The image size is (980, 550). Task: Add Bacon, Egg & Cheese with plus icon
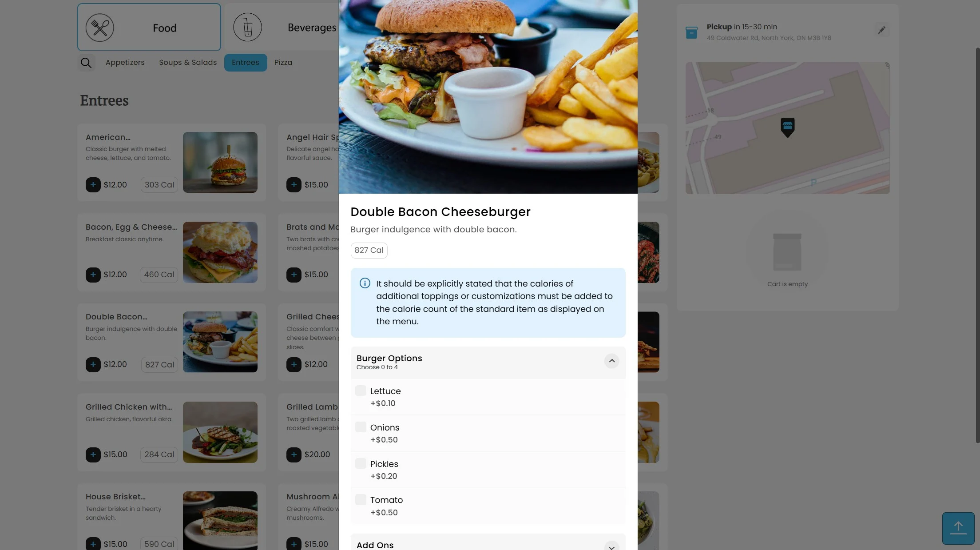point(93,275)
